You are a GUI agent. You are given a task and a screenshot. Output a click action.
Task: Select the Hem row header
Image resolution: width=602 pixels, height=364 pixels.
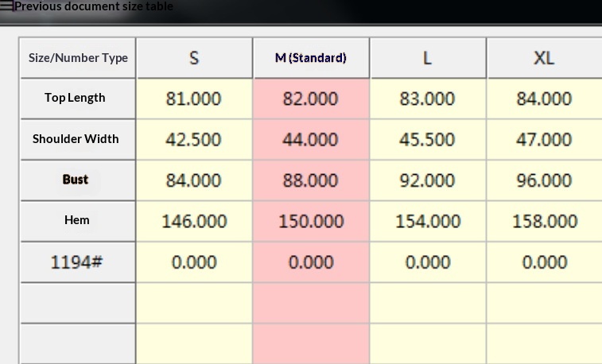tap(77, 220)
